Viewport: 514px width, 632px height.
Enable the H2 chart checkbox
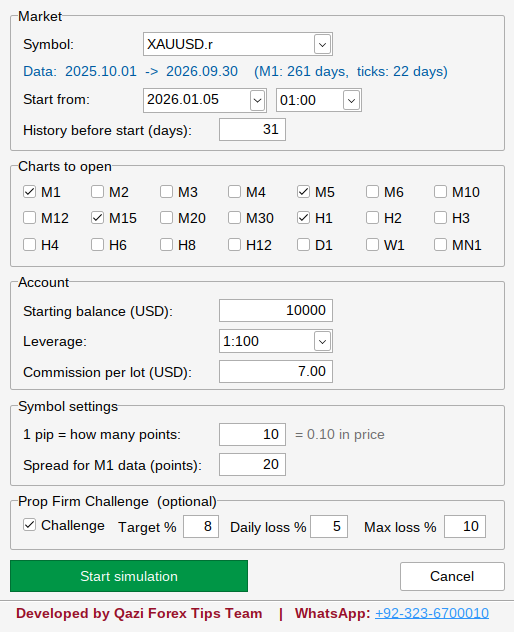[x=372, y=218]
